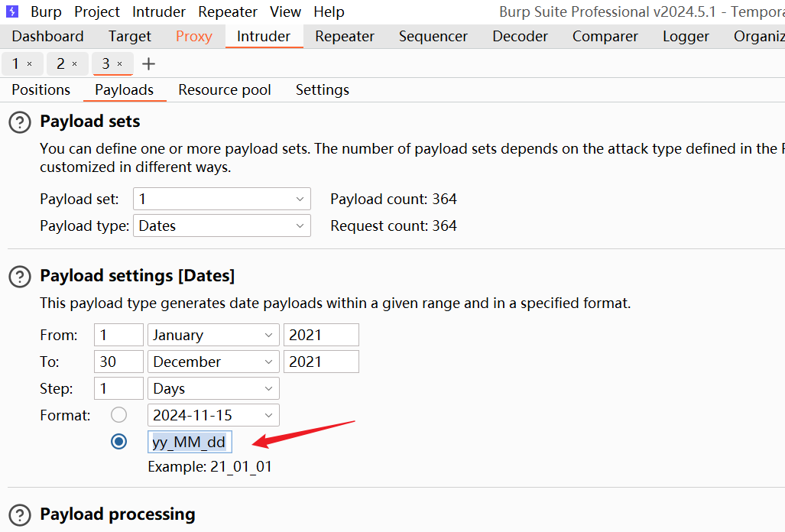Screen dimensions: 785x532
Task: Click the Burp Suite lightning logo icon
Action: [12, 11]
